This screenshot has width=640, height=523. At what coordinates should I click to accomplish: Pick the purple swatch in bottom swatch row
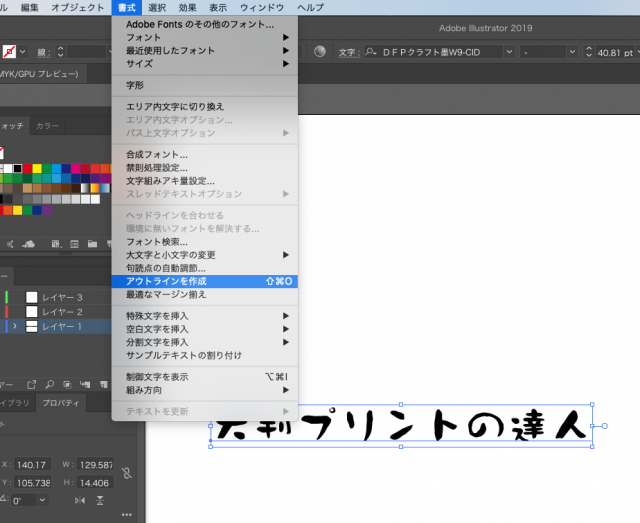(47, 210)
